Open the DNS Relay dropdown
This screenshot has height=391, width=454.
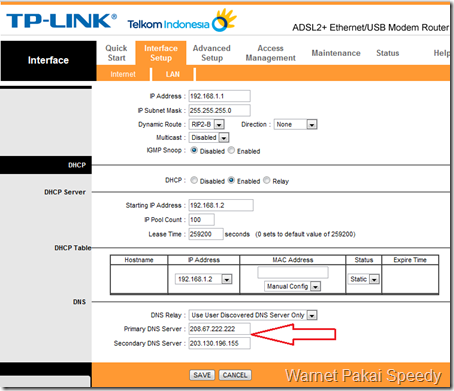click(253, 315)
